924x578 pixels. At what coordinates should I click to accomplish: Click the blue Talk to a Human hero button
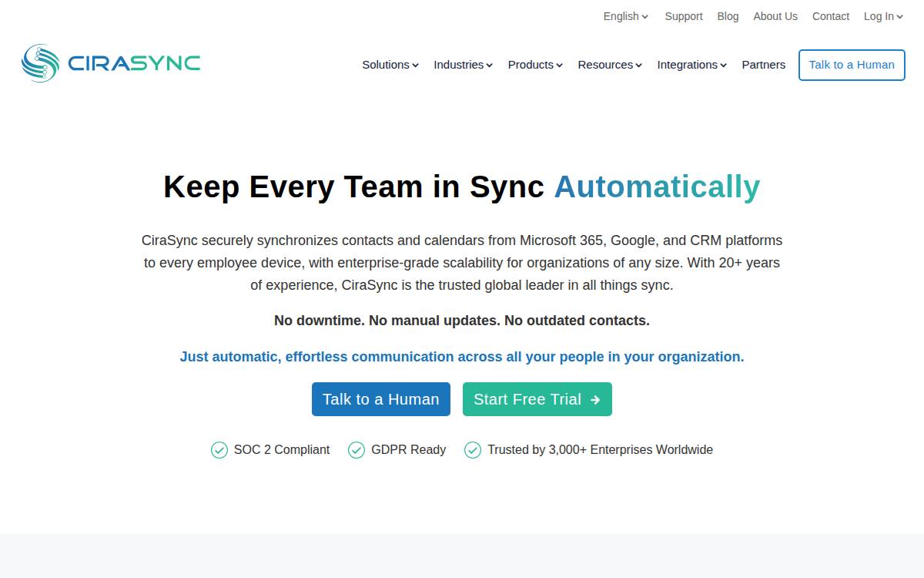(x=381, y=399)
